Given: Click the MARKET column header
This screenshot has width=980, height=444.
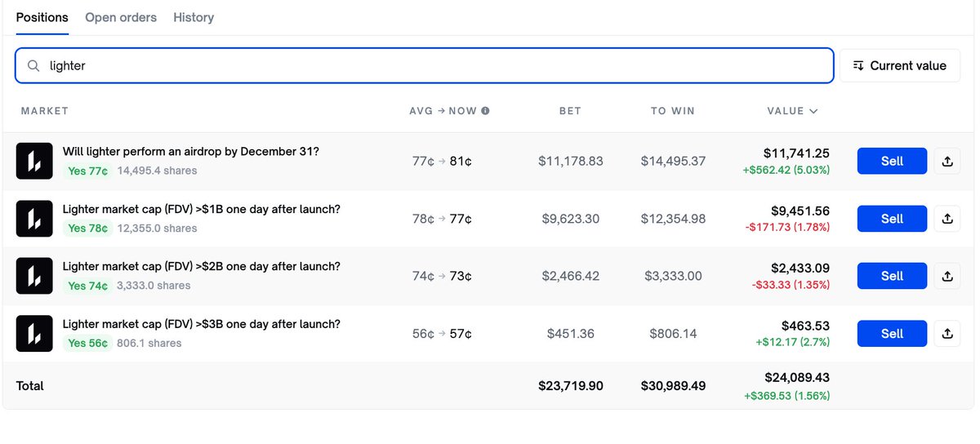Looking at the screenshot, I should click(45, 111).
